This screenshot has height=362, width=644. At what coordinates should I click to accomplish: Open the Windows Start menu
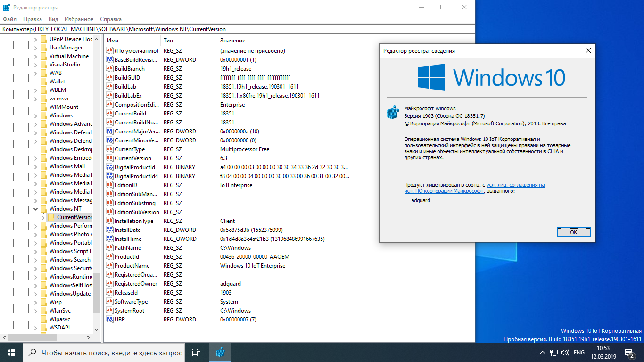(x=11, y=353)
